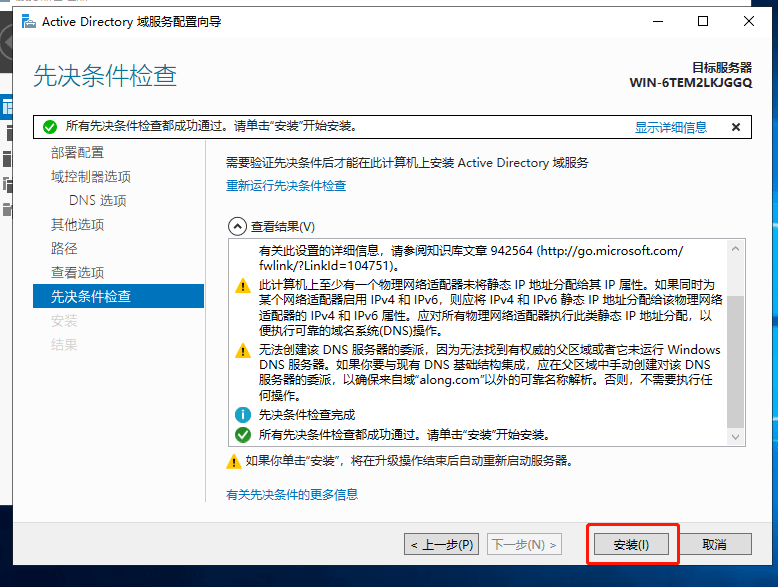
Task: Select the highlighted 先决条件检查 step
Action: click(118, 296)
